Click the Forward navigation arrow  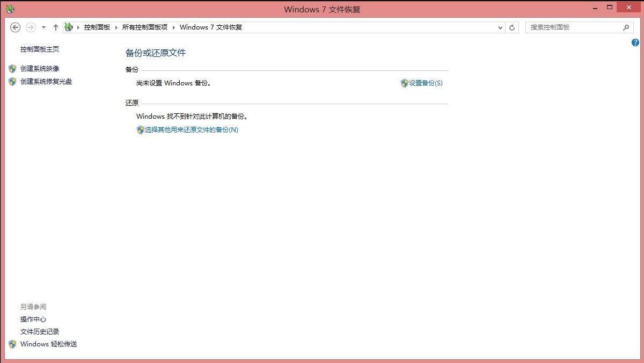tap(31, 27)
